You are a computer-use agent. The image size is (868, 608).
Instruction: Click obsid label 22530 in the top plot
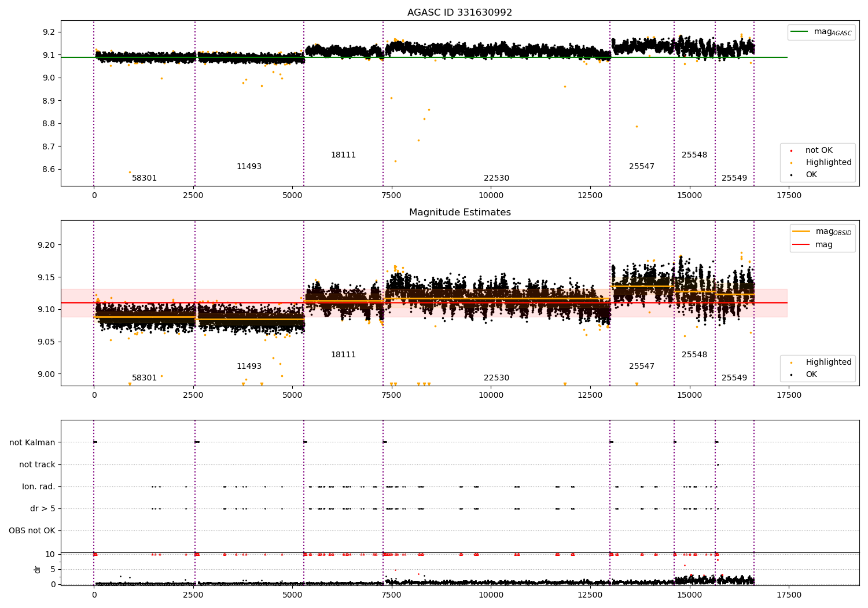(x=496, y=178)
